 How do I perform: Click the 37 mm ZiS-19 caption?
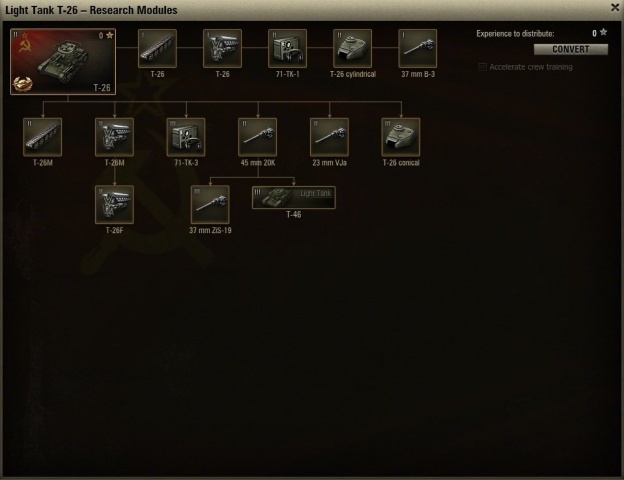coord(210,230)
